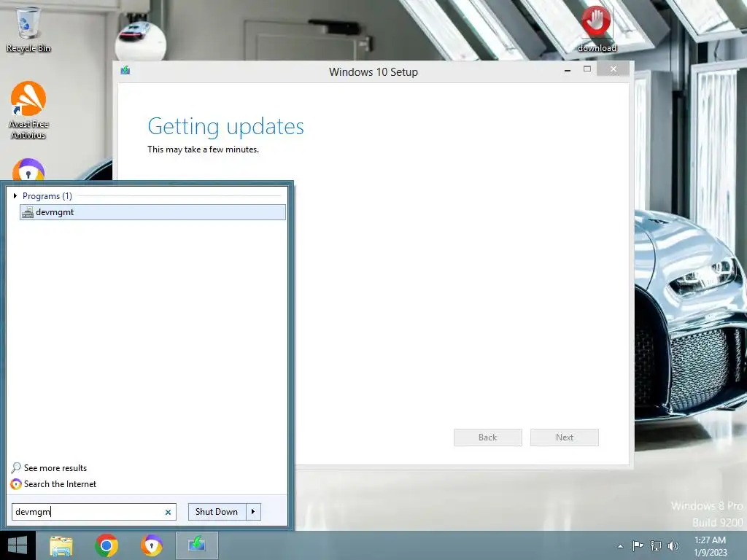The height and width of the screenshot is (560, 747).
Task: Click 'This may take a few minutes.' text
Action: click(x=204, y=149)
